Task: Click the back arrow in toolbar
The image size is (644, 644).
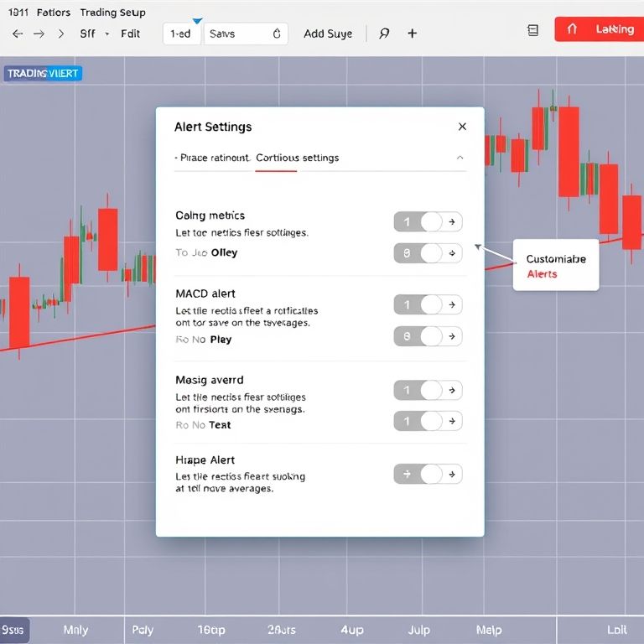Action: click(x=18, y=34)
